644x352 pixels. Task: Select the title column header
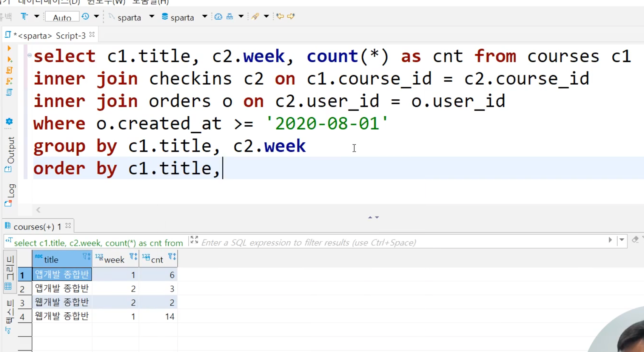pyautogui.click(x=62, y=259)
